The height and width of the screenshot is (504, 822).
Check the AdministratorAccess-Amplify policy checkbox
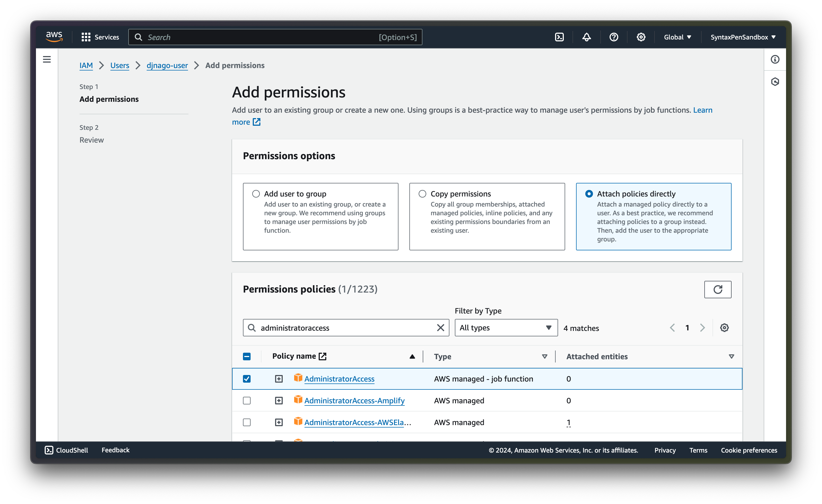coord(247,400)
